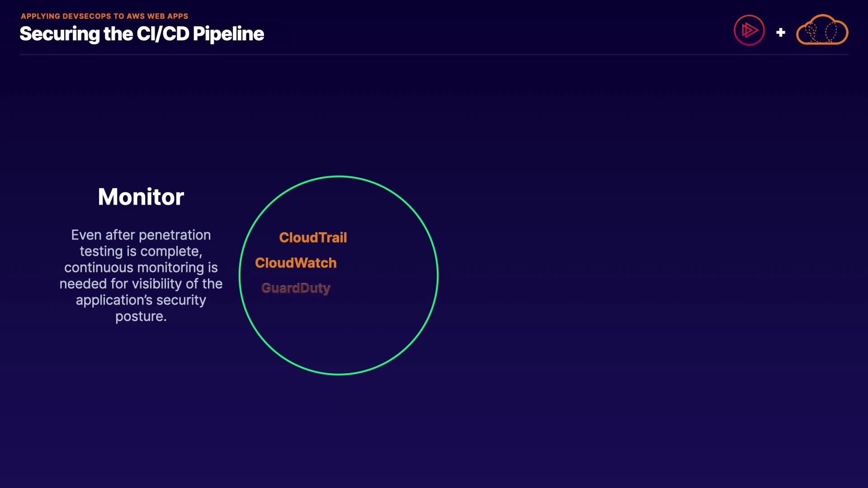Screen dimensions: 868x488
Task: Click the phrase "continuous monitoring is"
Action: coord(141,267)
